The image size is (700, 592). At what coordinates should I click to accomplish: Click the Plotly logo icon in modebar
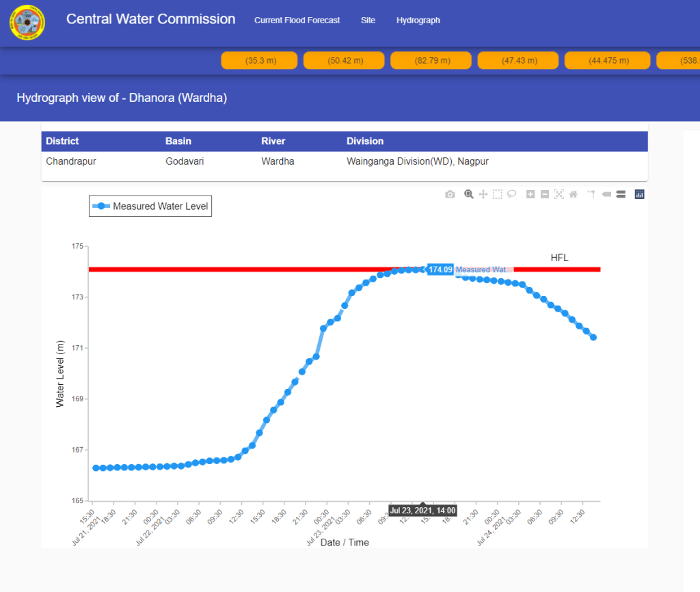click(640, 195)
